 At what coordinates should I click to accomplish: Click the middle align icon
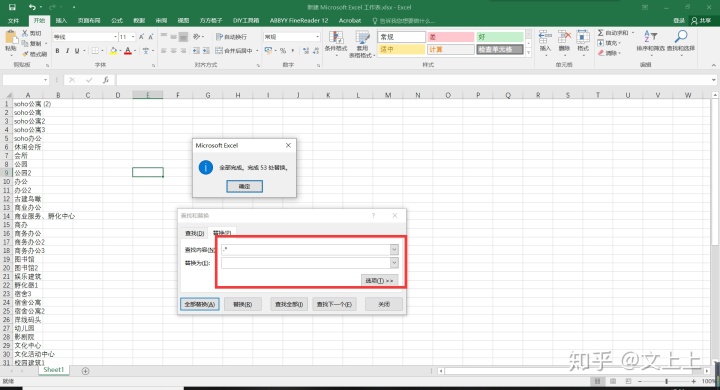click(174, 37)
